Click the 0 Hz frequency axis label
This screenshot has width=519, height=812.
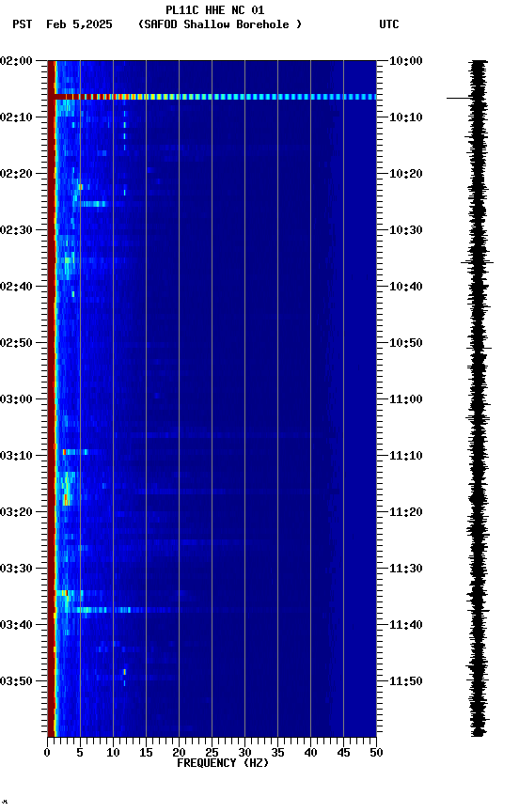(x=48, y=753)
